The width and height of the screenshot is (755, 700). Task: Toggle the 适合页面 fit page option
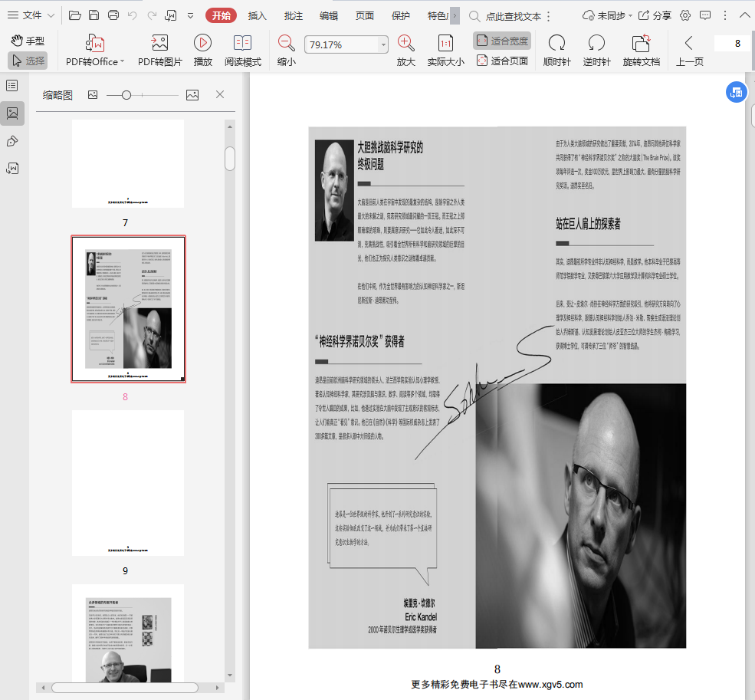tap(502, 61)
